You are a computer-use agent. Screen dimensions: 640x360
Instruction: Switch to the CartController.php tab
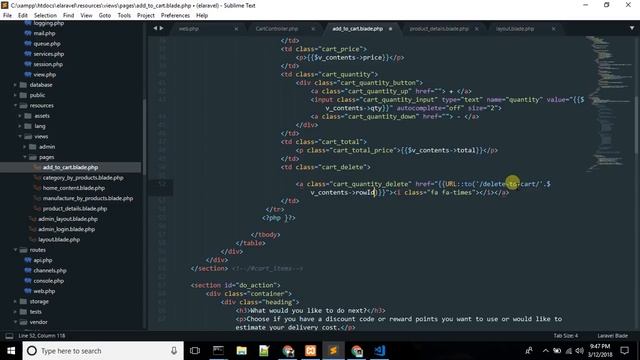(277, 29)
